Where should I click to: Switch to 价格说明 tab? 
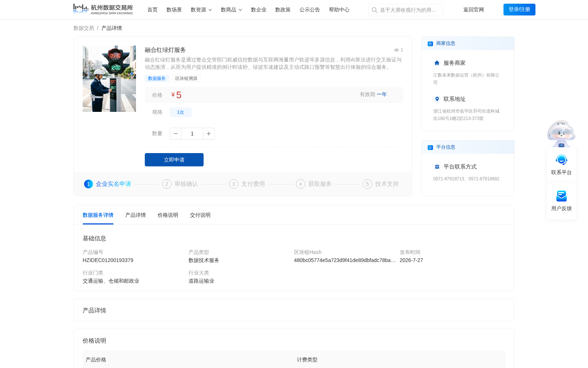coord(168,215)
